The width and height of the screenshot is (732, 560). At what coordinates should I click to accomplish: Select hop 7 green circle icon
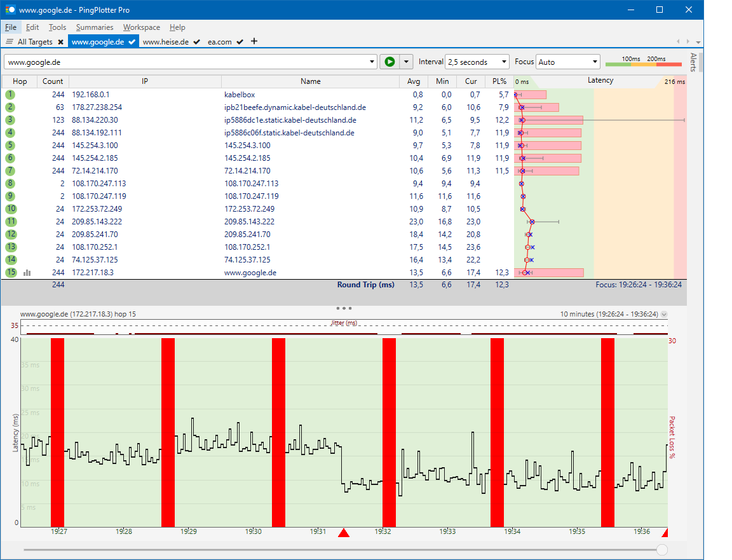10,171
